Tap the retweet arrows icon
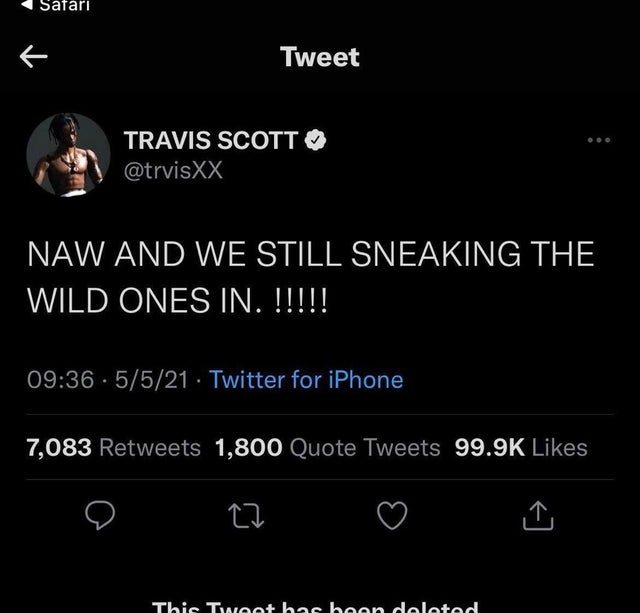The image size is (640, 613). pyautogui.click(x=246, y=516)
